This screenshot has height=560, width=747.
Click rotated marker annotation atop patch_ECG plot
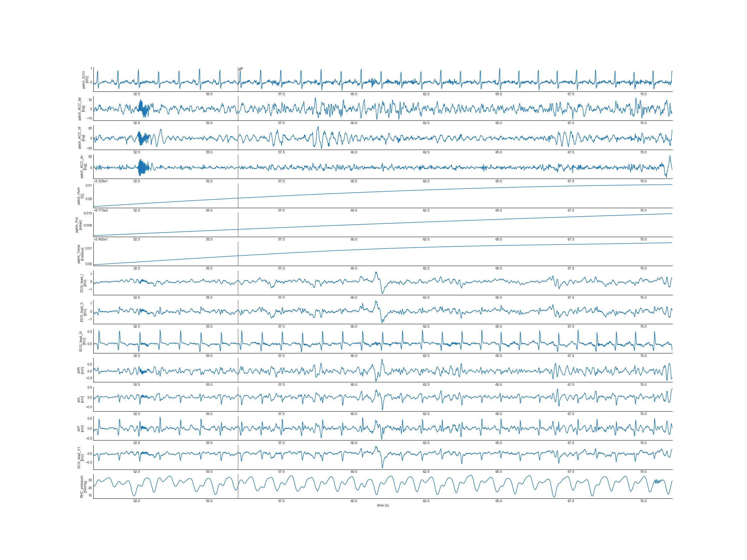coord(241,69)
